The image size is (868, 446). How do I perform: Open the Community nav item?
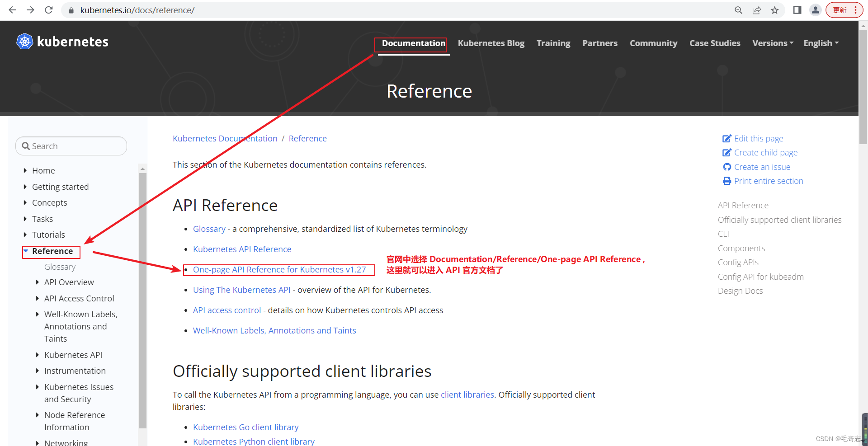(x=653, y=43)
